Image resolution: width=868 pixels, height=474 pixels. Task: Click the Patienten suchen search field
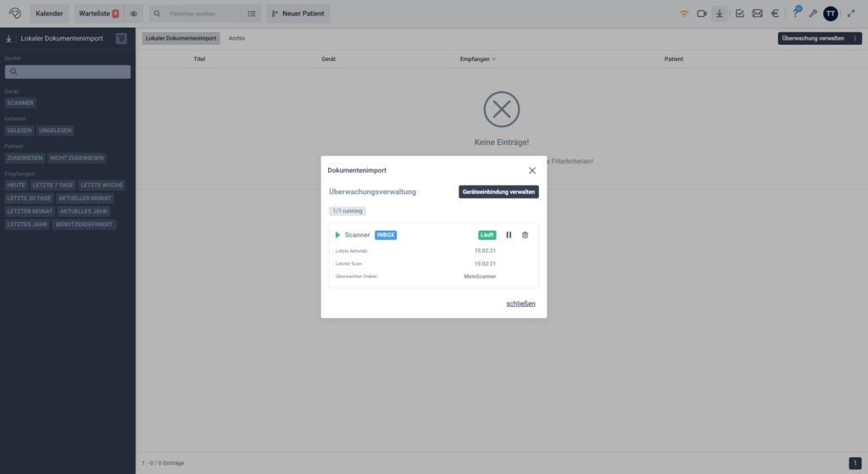203,14
